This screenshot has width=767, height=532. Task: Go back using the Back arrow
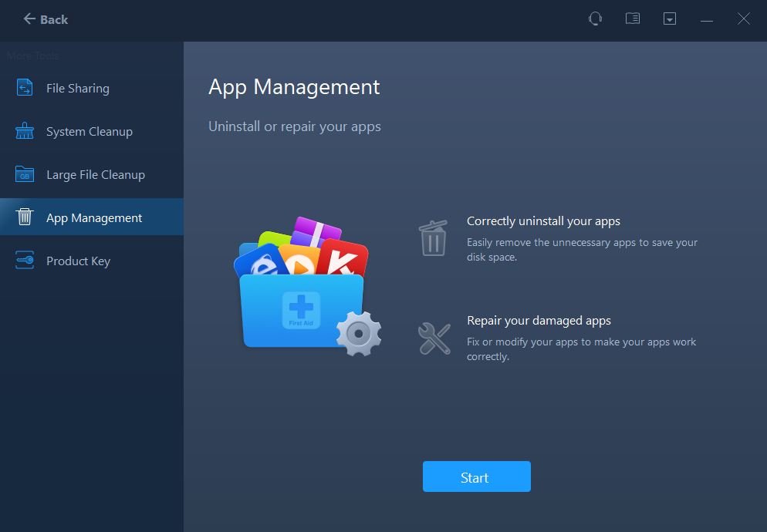click(x=46, y=19)
